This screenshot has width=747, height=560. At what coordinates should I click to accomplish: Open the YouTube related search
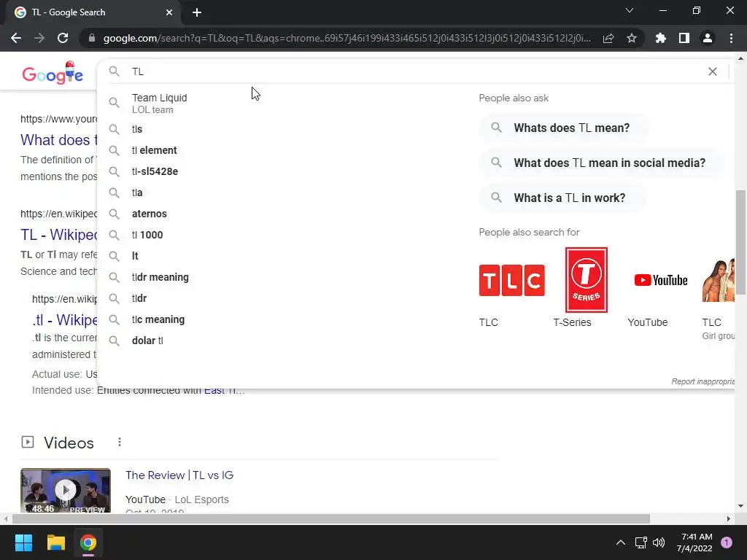tap(661, 280)
